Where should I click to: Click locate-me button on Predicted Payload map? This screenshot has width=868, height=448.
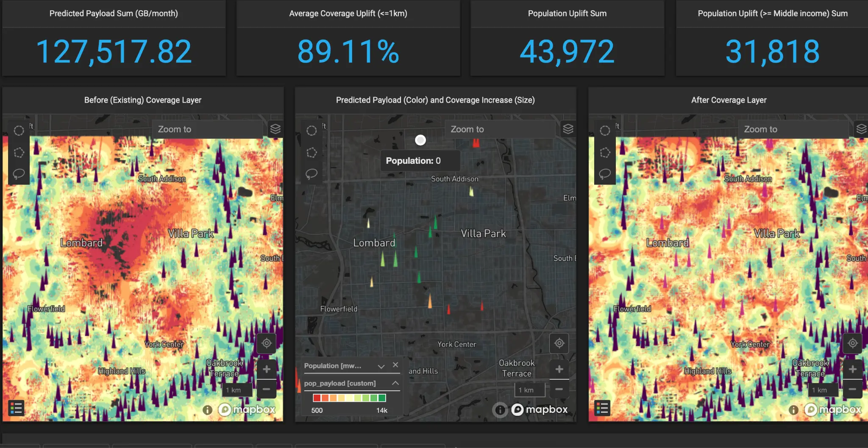pyautogui.click(x=559, y=343)
